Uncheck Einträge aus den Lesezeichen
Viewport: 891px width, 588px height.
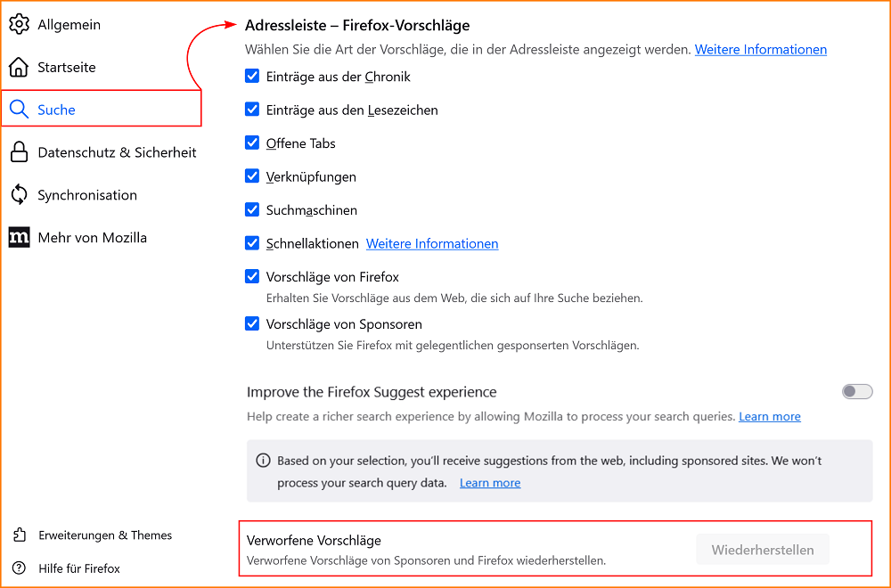point(252,110)
